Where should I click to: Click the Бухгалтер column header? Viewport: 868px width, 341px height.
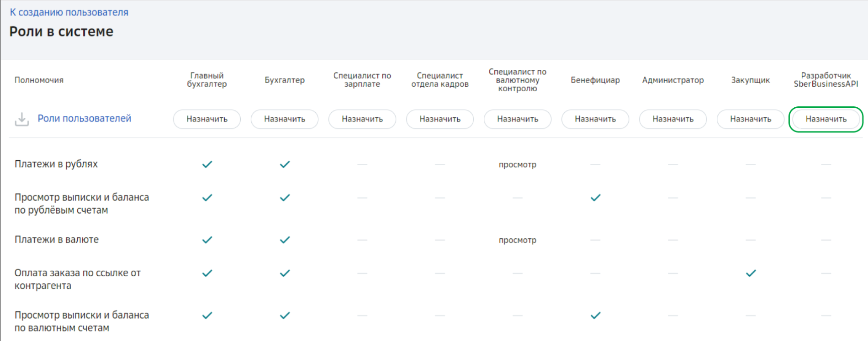pyautogui.click(x=285, y=80)
